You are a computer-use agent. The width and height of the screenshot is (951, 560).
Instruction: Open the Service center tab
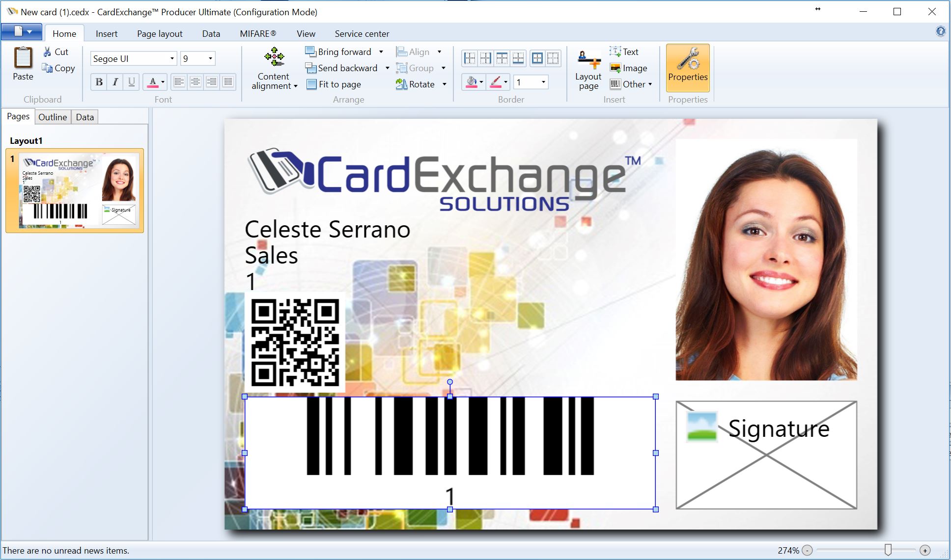click(362, 33)
